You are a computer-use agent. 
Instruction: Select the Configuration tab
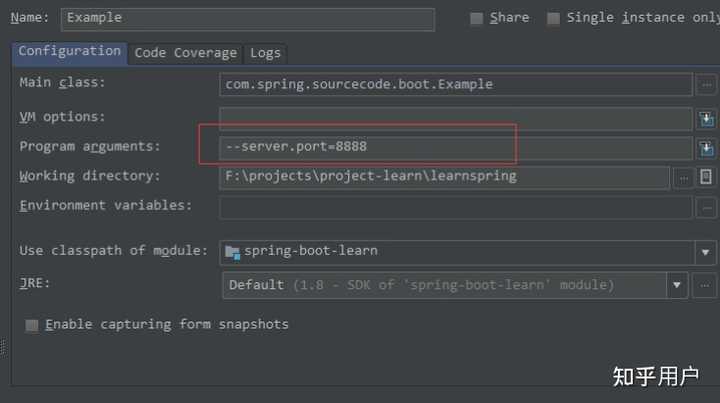tap(69, 52)
